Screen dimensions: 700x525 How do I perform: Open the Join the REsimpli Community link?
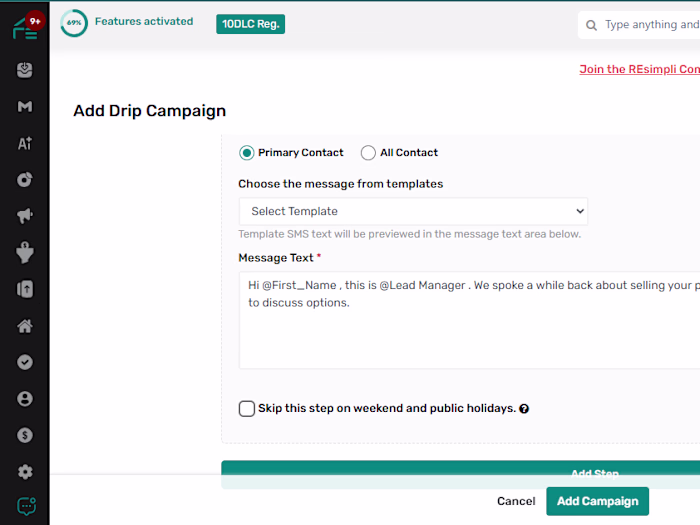click(x=639, y=69)
